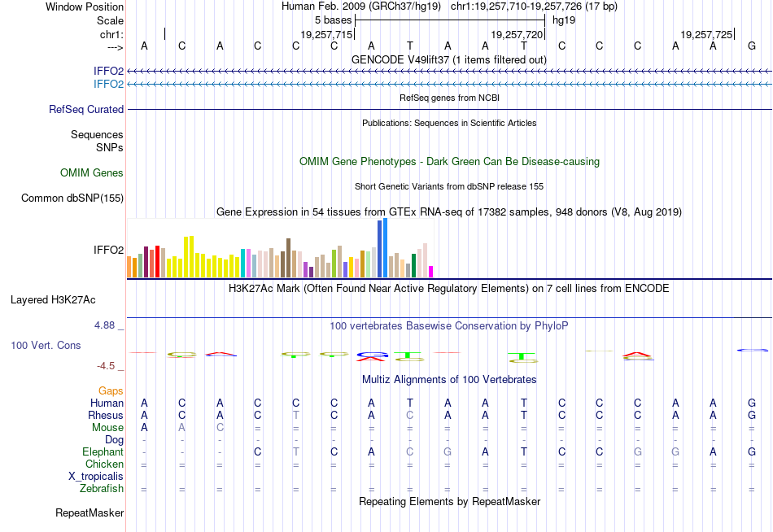Viewport: 773px width, 532px height.
Task: Click the -4.5 lower scale value
Action: coord(106,366)
